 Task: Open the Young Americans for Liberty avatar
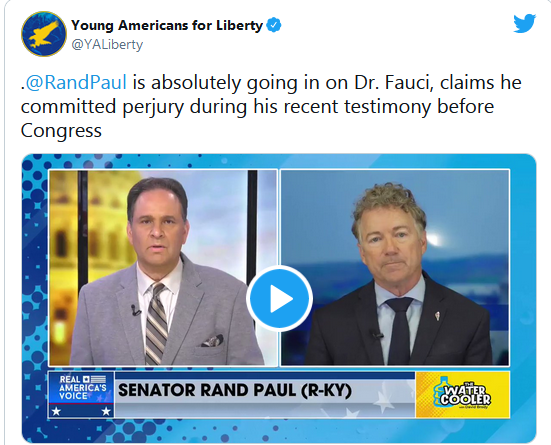[x=44, y=34]
